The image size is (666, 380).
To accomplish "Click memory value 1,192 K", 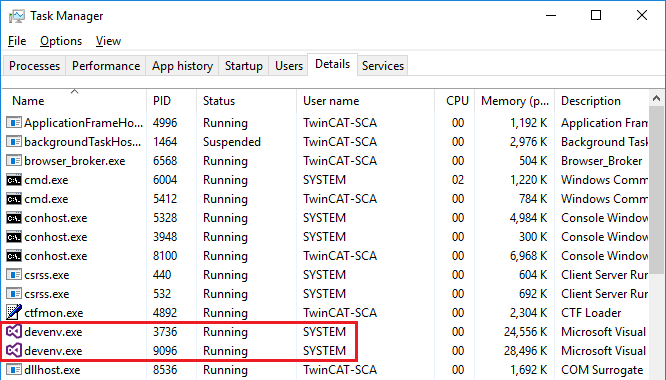I will pos(528,123).
